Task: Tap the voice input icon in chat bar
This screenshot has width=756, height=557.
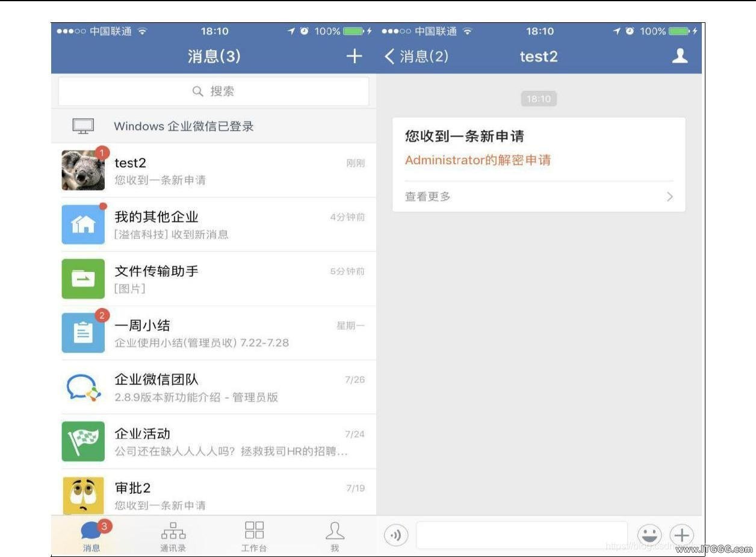Action: (396, 535)
